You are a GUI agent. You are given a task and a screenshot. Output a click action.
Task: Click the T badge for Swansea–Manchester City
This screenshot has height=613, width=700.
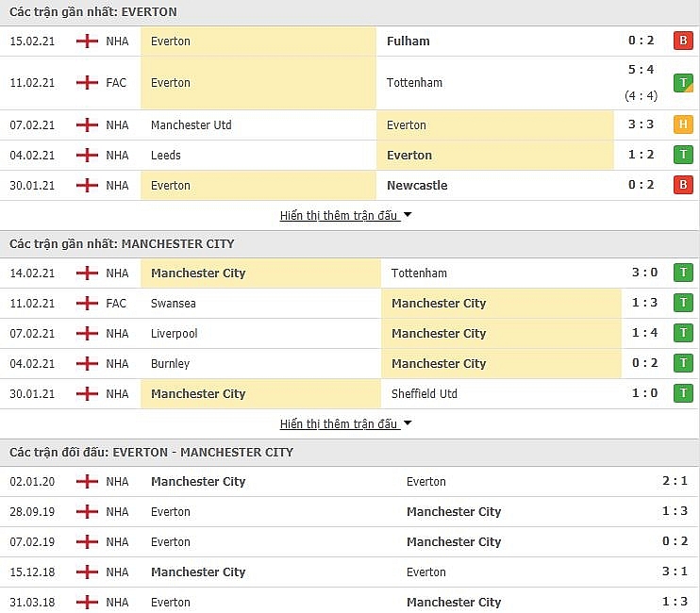click(x=683, y=304)
